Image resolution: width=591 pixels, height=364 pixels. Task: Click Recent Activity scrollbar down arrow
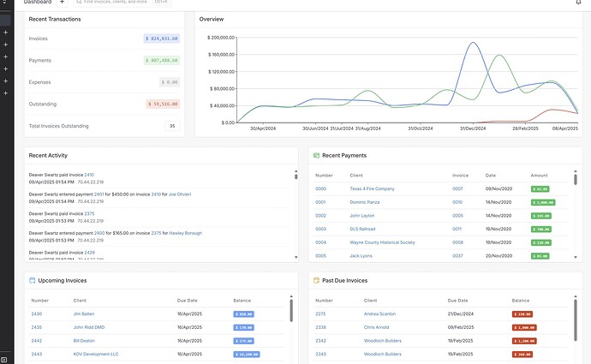coord(295,257)
